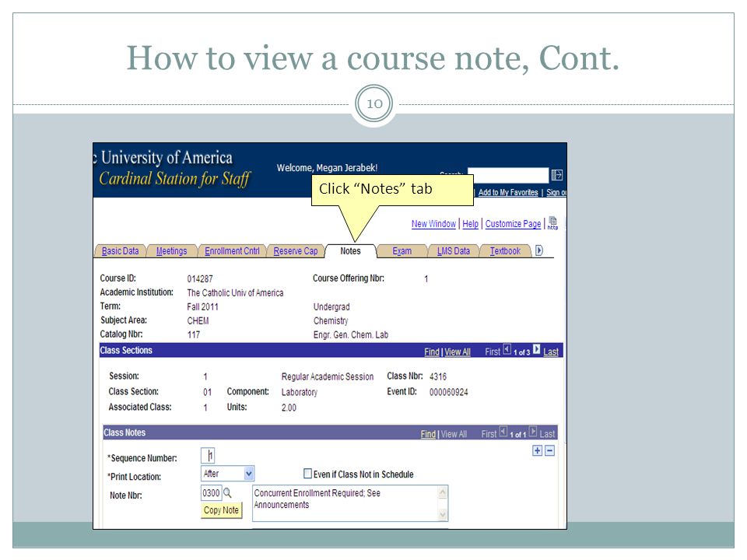Image resolution: width=747 pixels, height=560 pixels.
Task: Open the Enrollment Cntrl tab
Action: pos(232,251)
